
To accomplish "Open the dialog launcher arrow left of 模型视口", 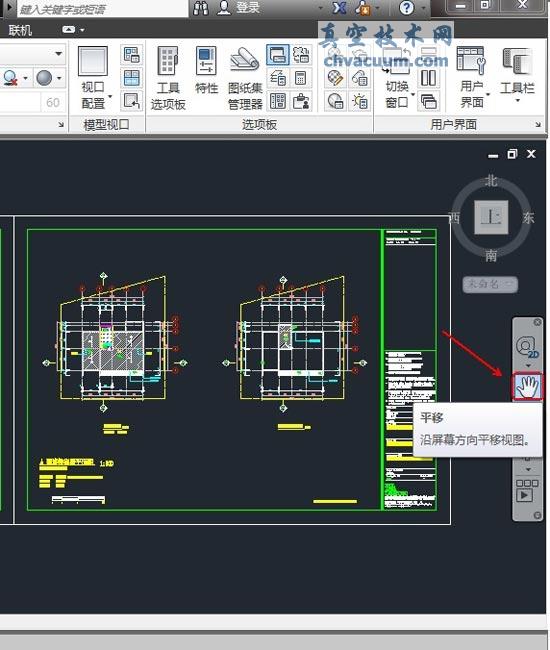I will 61,124.
